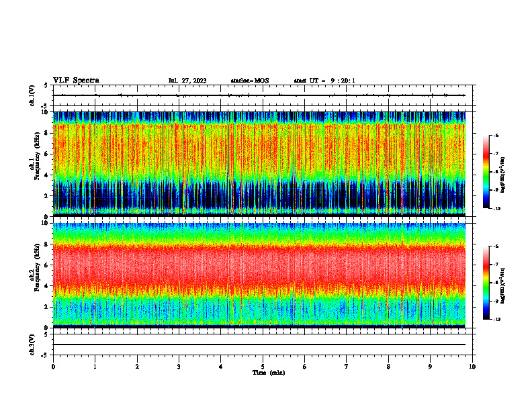Click time axis tick label "4"
532x411 pixels.
coord(221,367)
